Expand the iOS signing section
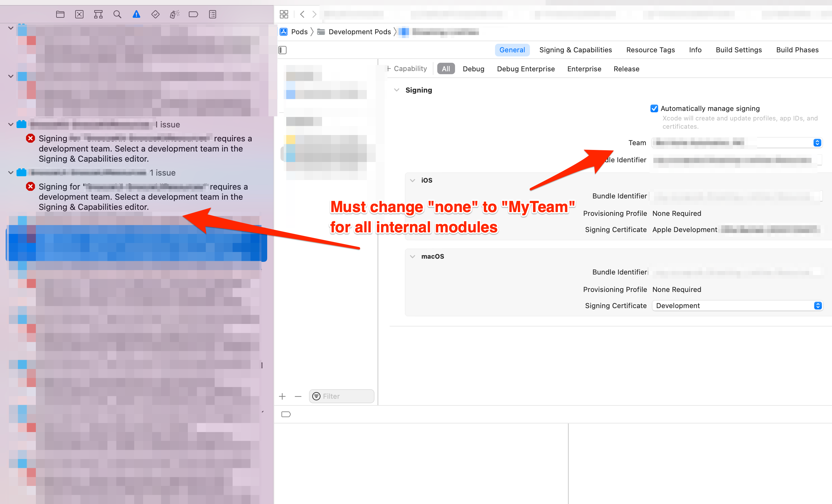The image size is (832, 504). 413,180
